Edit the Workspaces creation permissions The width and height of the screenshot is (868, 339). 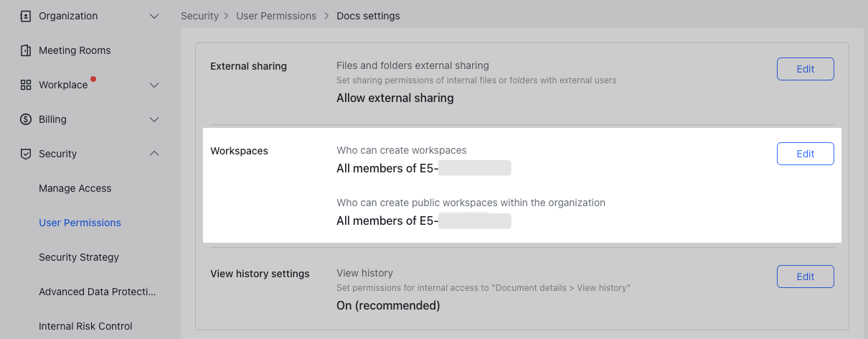click(x=805, y=154)
